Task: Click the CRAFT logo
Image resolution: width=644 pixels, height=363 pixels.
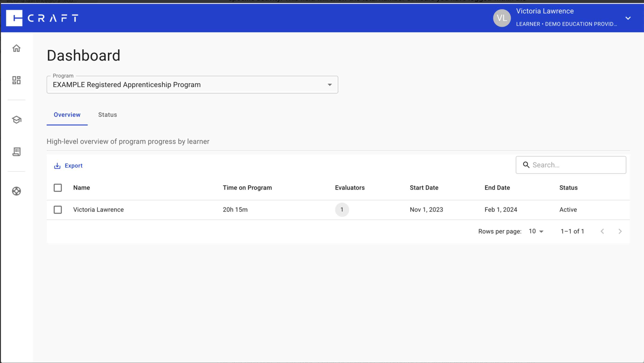Action: click(x=42, y=18)
